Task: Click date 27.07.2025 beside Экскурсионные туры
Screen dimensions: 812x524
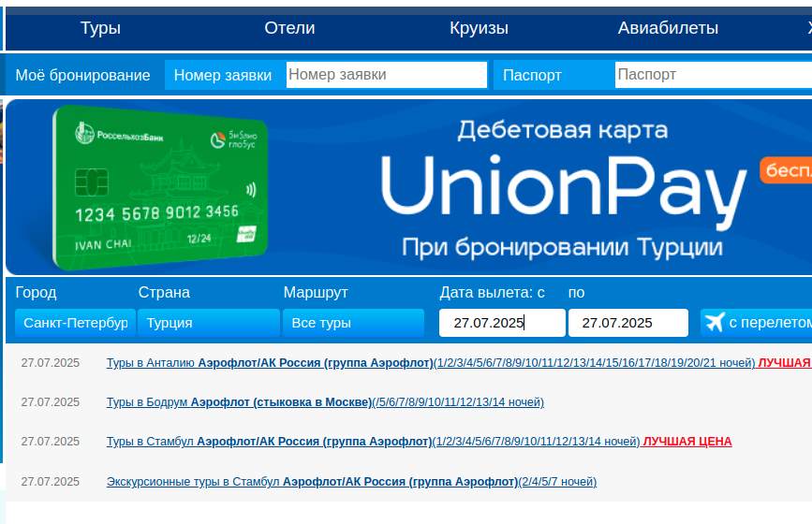Action: coord(51,482)
